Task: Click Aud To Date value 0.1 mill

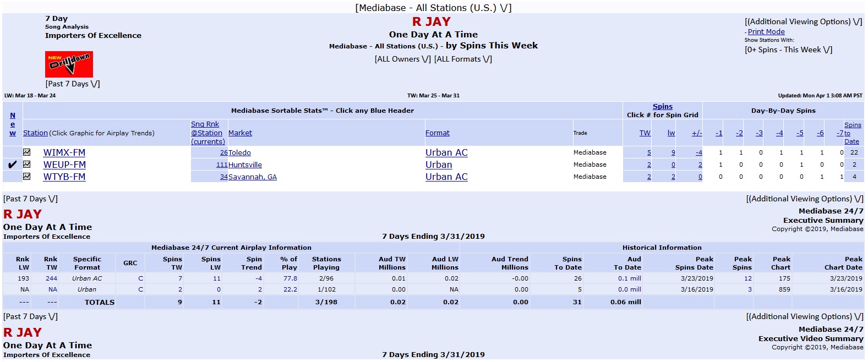Action: point(630,278)
